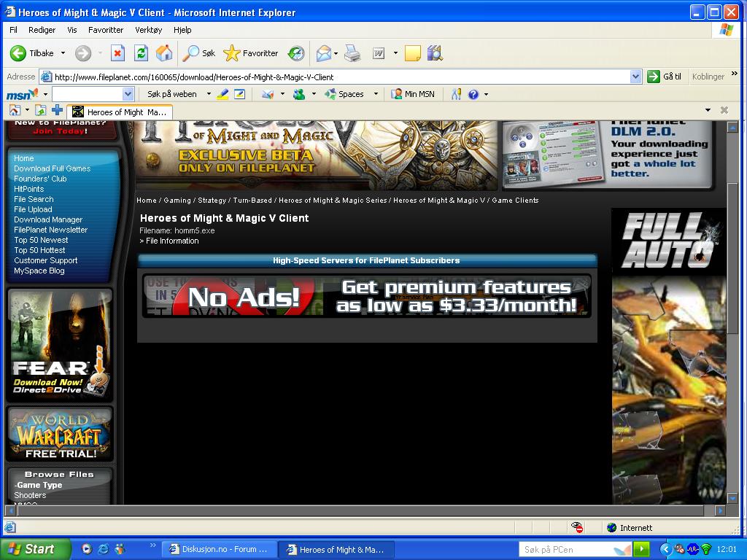Print the page with printer icon

point(352,53)
